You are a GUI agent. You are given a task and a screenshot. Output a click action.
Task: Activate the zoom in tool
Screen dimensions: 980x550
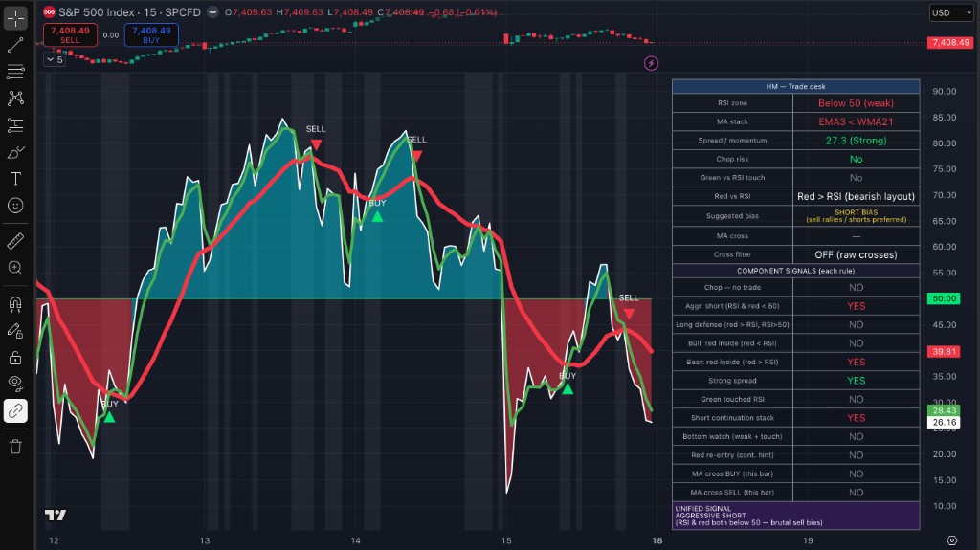(15, 268)
